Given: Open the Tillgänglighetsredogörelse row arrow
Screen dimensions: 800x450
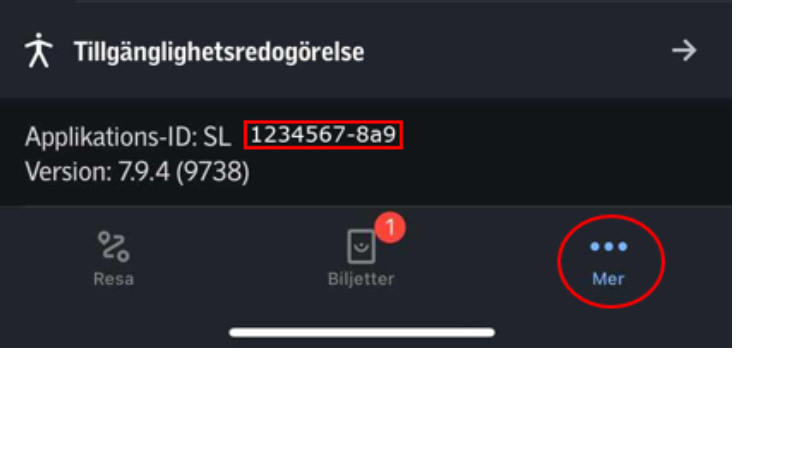Looking at the screenshot, I should 684,51.
